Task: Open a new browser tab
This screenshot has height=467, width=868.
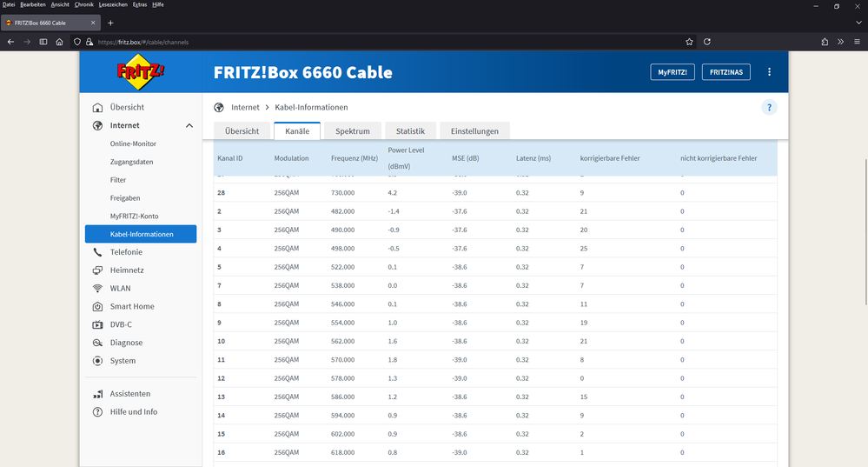Action: tap(110, 23)
